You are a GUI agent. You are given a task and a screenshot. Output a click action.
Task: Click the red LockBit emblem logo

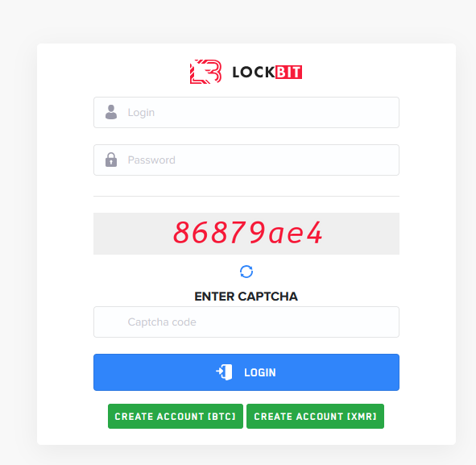(x=205, y=72)
